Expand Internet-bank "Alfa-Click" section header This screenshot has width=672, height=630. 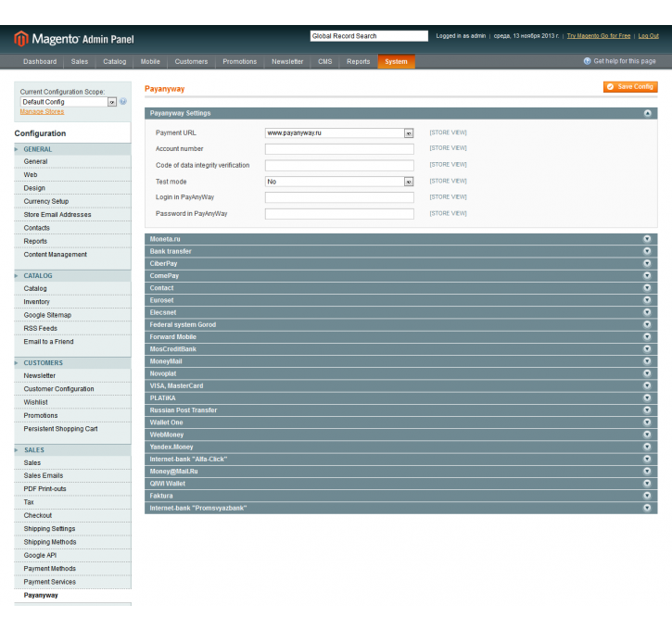click(400, 460)
